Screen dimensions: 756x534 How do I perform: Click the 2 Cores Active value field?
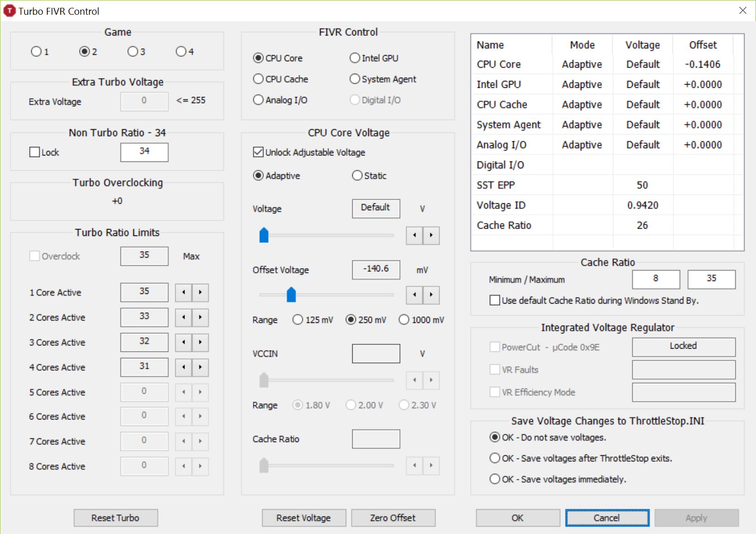click(x=144, y=317)
